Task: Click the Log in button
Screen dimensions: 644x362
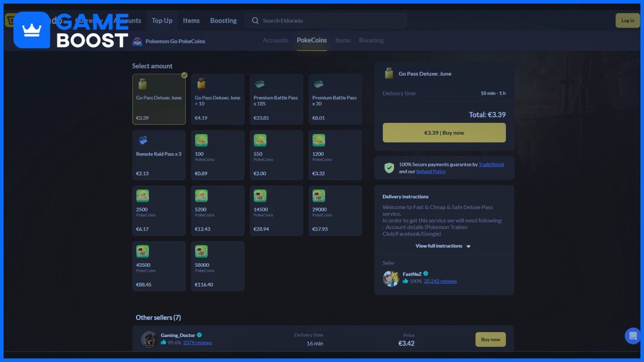Action: pyautogui.click(x=627, y=21)
